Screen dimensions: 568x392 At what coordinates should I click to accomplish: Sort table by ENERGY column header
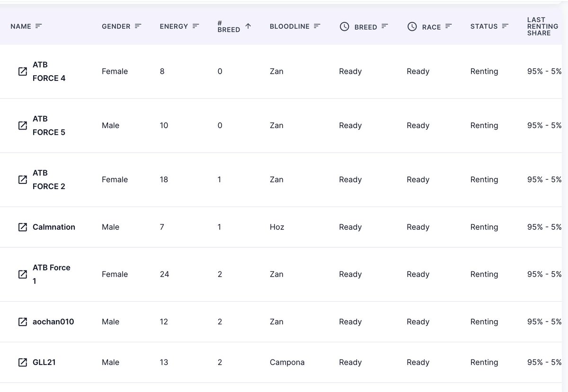[x=174, y=26]
